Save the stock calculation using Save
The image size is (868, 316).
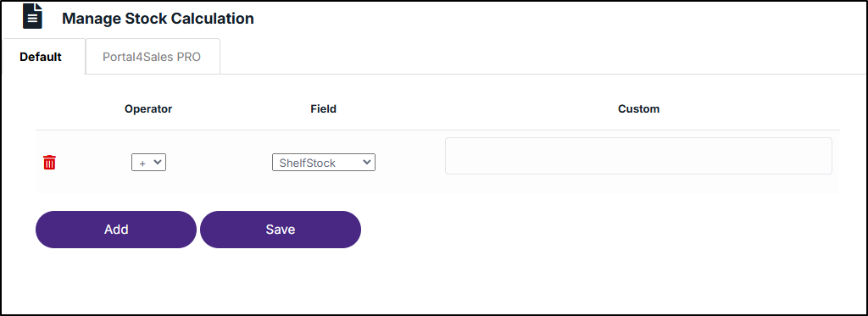pyautogui.click(x=280, y=229)
